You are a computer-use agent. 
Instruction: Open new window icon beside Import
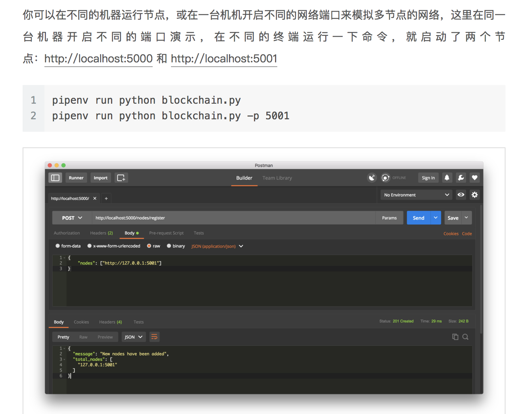click(x=121, y=178)
